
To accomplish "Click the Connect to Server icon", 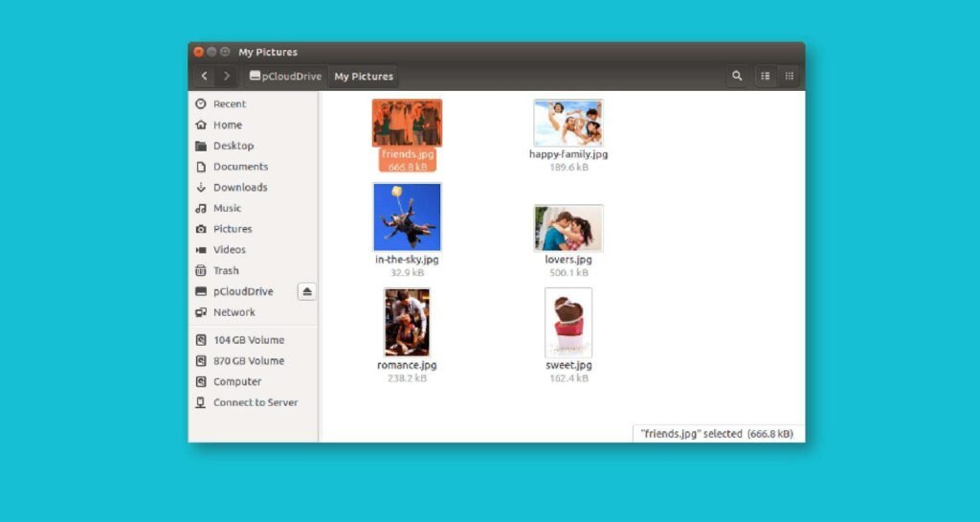I will [x=201, y=402].
